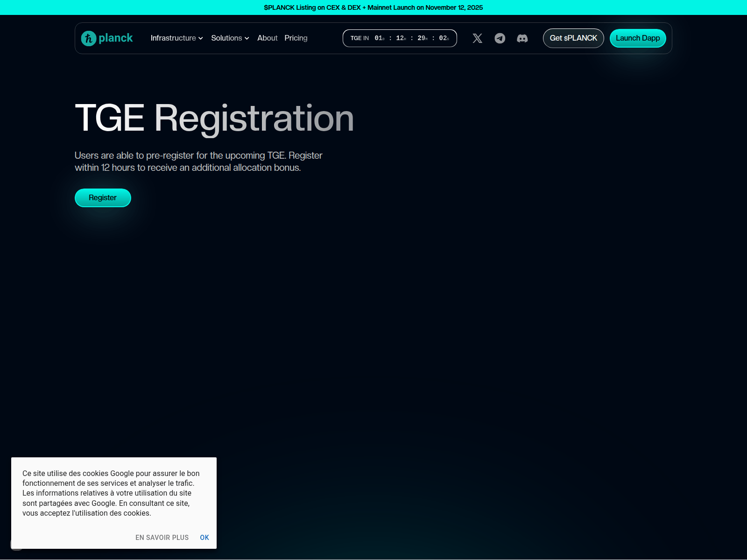Click the Planck logo

107,38
